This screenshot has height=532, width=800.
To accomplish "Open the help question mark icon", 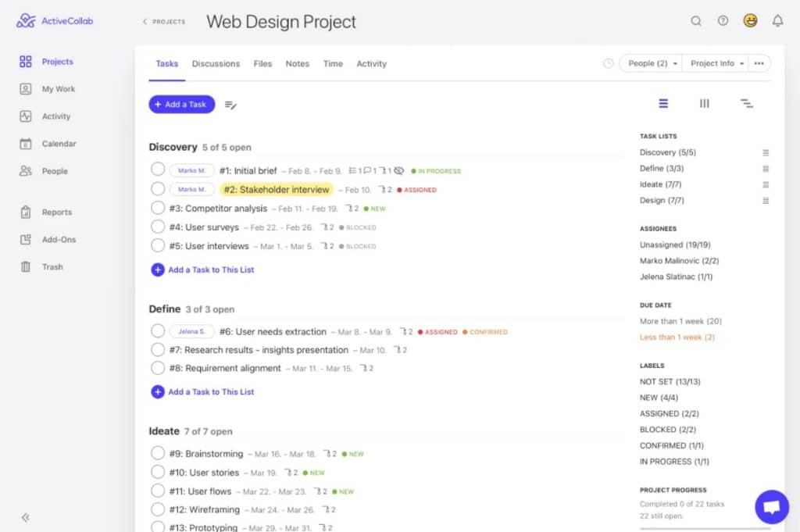I will point(723,21).
